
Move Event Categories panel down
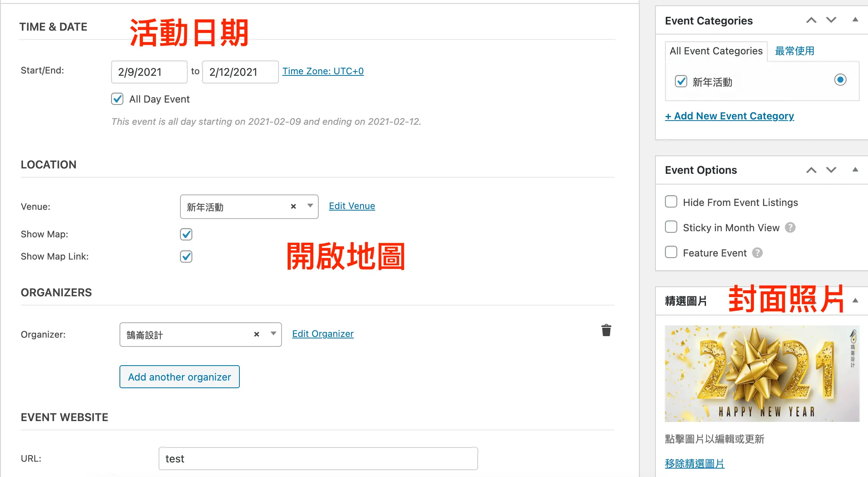tap(831, 20)
